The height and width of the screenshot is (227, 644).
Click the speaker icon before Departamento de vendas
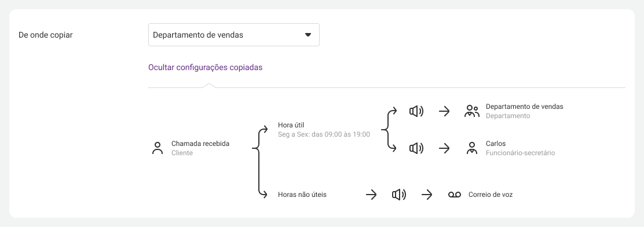coord(416,111)
